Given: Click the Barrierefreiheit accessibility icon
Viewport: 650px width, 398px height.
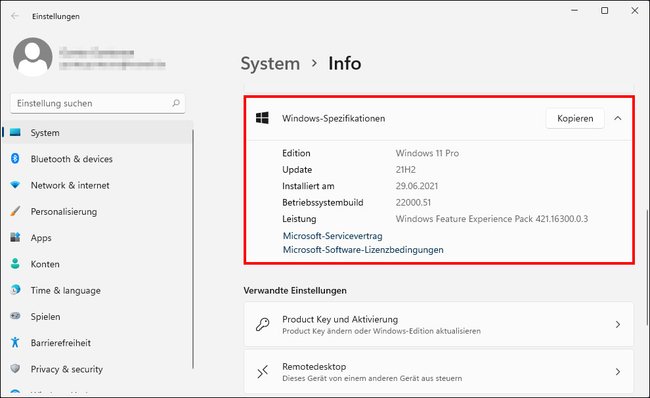Looking at the screenshot, I should (x=15, y=342).
